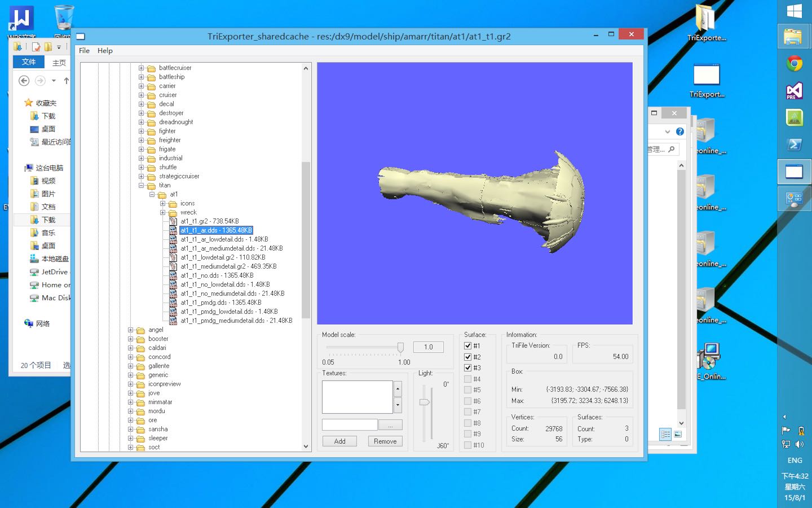Toggle surface #4 checkbox
812x508 pixels.
[x=467, y=379]
